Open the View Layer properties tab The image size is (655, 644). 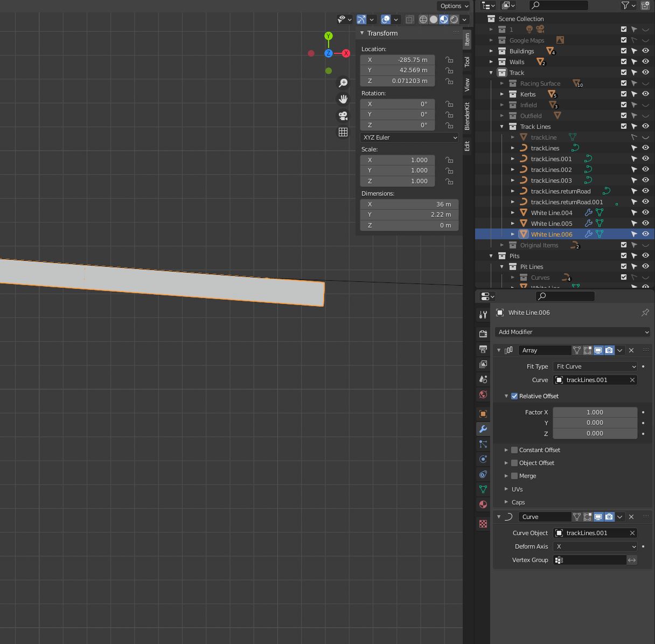tap(483, 364)
